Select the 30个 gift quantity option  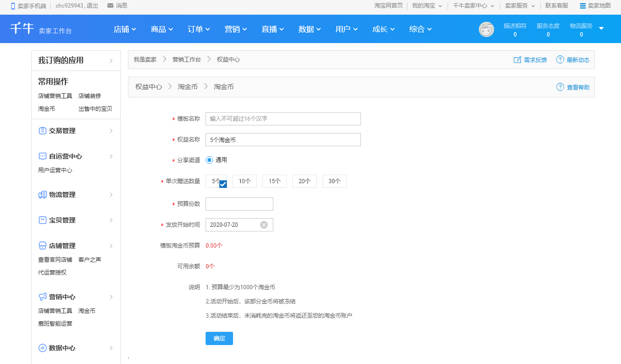[x=334, y=181]
